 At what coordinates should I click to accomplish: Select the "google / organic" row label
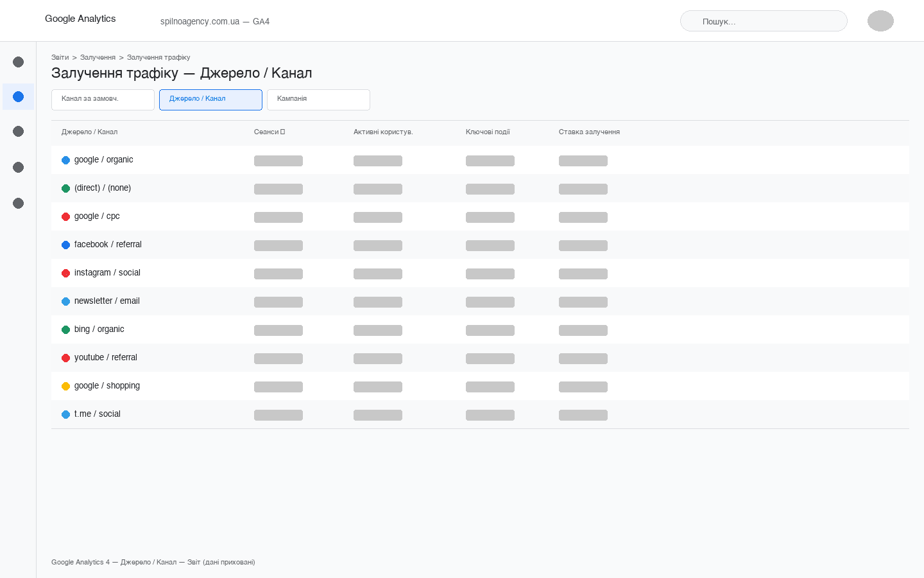[x=104, y=160]
